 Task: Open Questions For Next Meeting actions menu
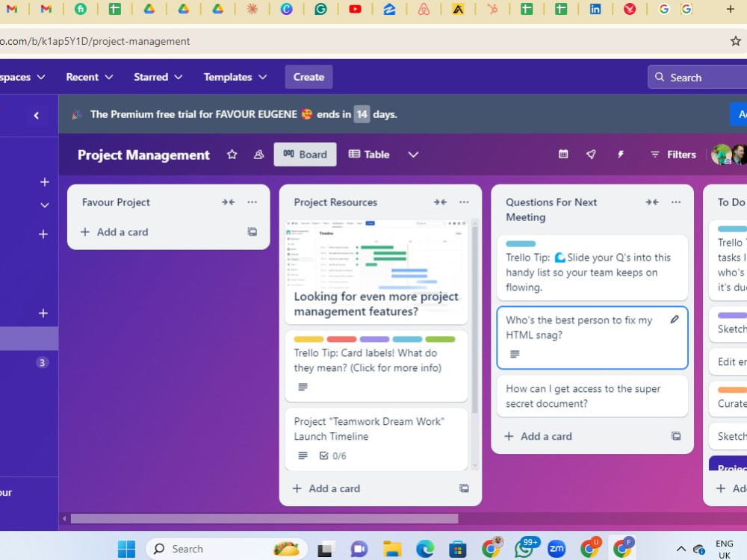[x=676, y=202]
